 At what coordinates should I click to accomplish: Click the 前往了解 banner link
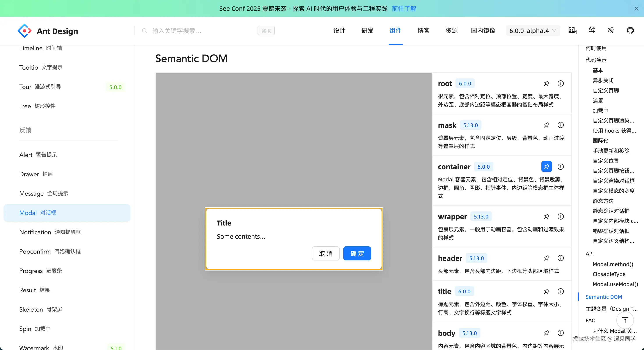(x=404, y=9)
